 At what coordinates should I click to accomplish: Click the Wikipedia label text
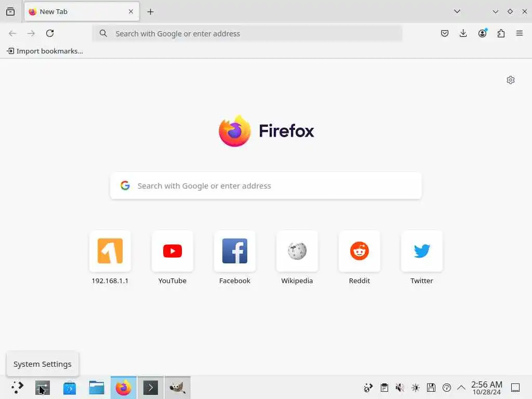[297, 281]
